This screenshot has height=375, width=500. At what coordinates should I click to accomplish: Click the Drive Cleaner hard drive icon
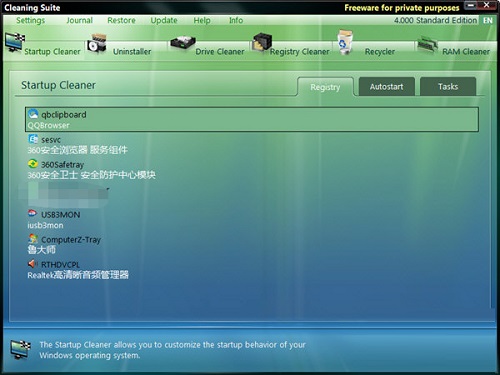click(183, 44)
